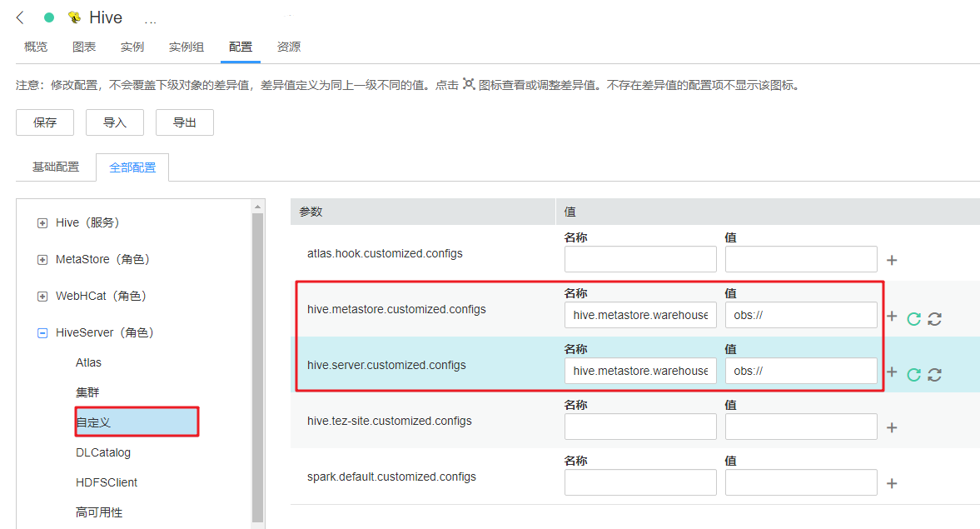Screen dimensions: 980x529
Task: Click the back arrow beside Hive
Action: coord(21,17)
